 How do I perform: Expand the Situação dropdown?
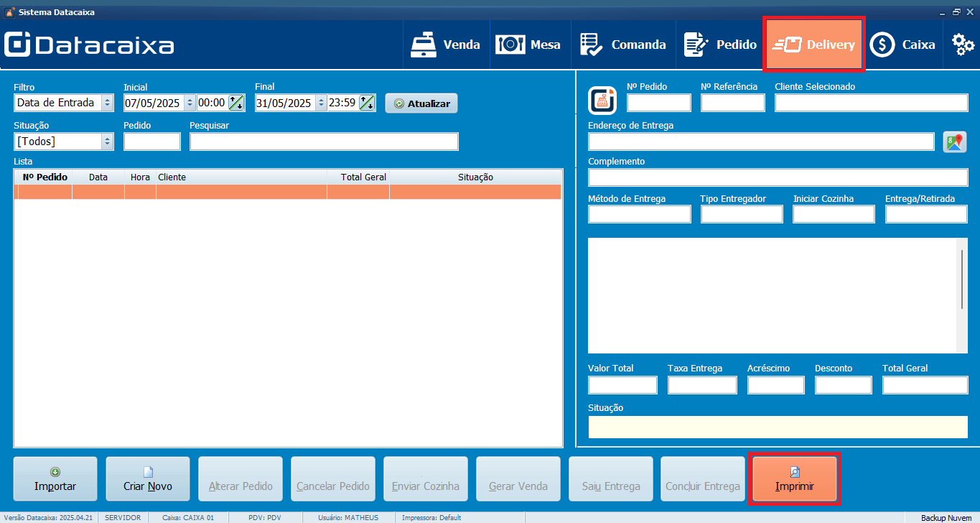tap(108, 142)
